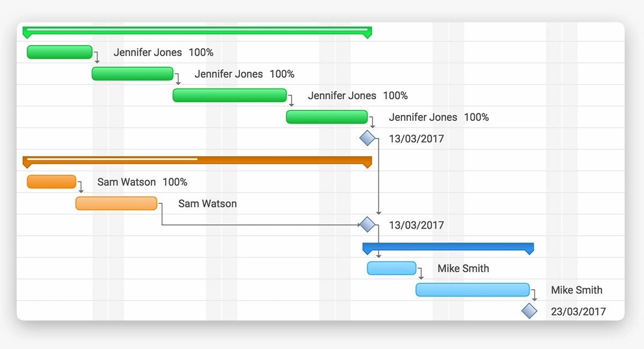
Task: Select the long blue Mike Smith task bar
Action: pyautogui.click(x=473, y=290)
